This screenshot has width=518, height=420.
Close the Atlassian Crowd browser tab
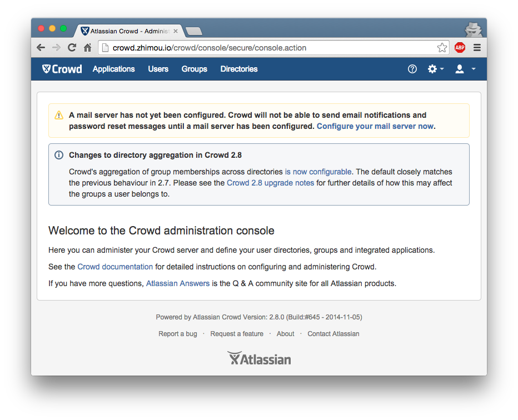point(176,31)
